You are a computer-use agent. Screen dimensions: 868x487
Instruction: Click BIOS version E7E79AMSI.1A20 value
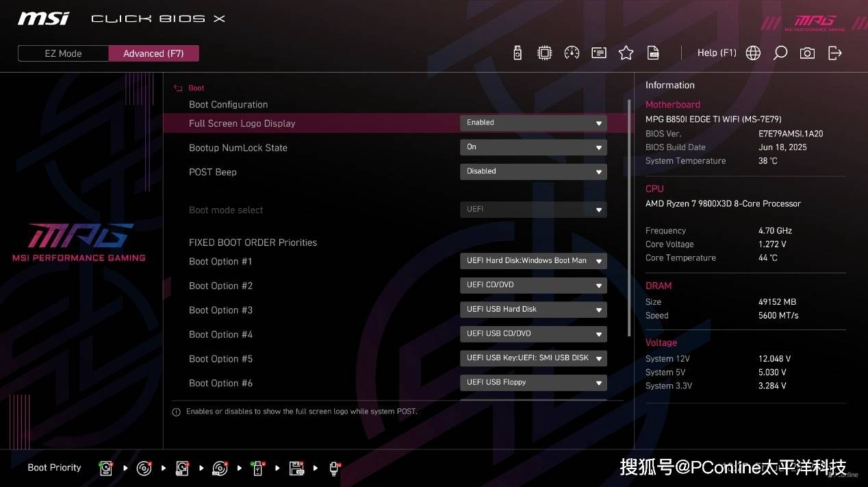(x=791, y=134)
